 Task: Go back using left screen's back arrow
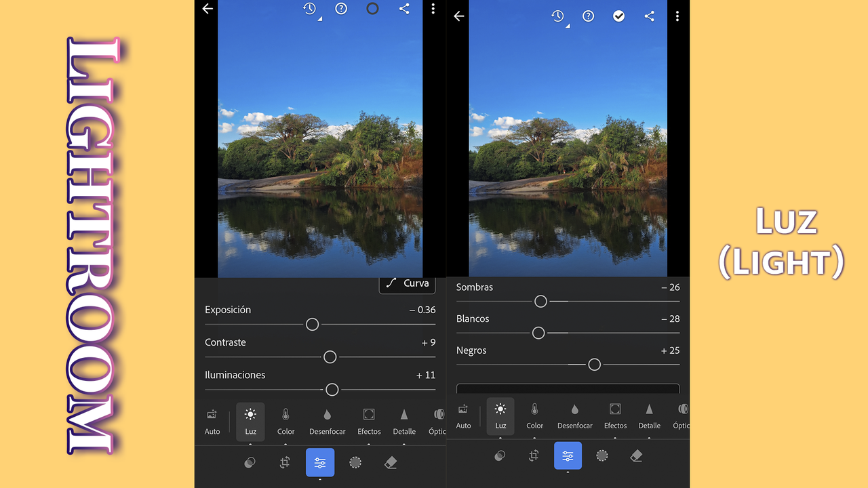(208, 9)
